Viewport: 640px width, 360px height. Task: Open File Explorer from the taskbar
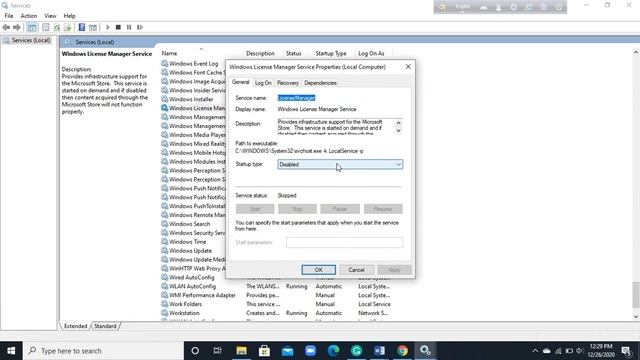tap(241, 351)
